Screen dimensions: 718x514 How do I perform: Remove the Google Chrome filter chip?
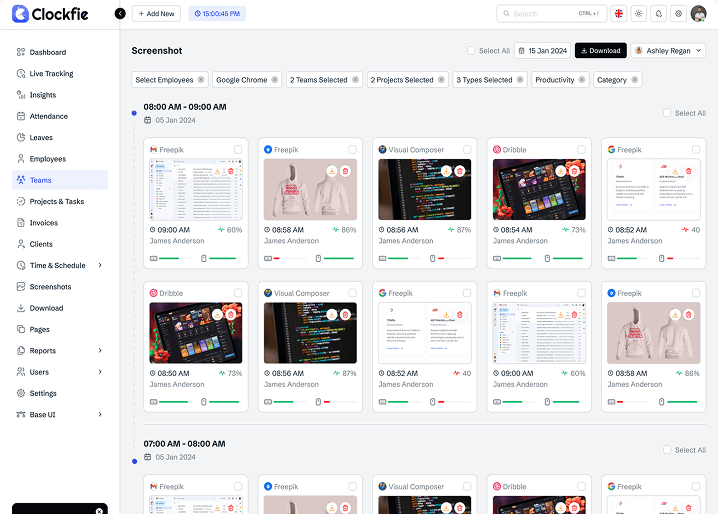click(x=275, y=80)
